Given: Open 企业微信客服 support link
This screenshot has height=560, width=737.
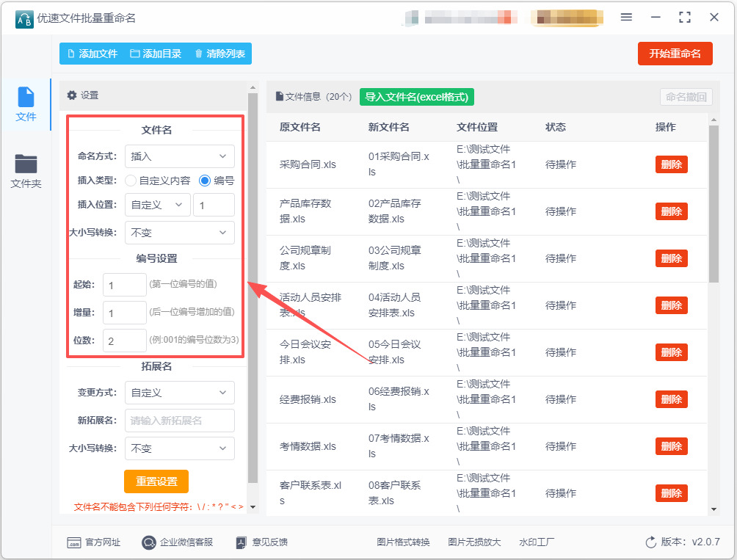Looking at the screenshot, I should click(177, 542).
